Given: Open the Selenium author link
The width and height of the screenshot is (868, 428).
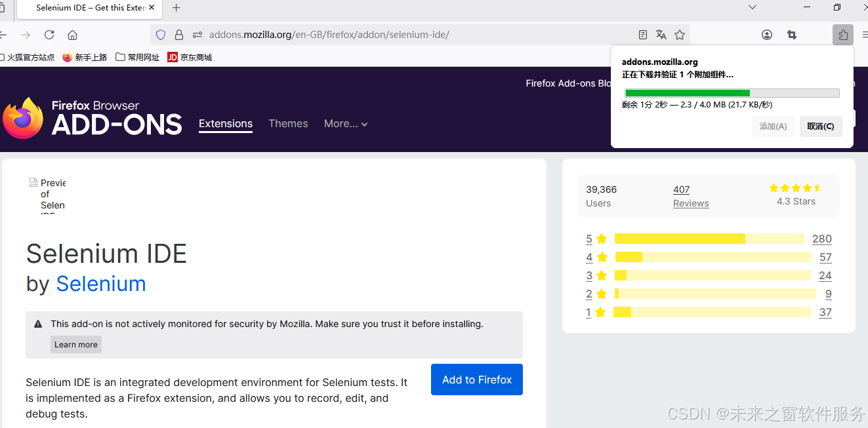Looking at the screenshot, I should [x=101, y=284].
